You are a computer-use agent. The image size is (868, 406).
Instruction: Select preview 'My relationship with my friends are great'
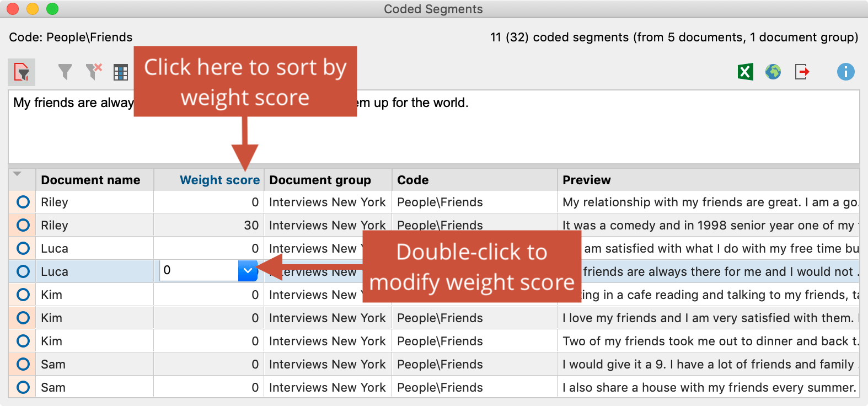point(709,202)
